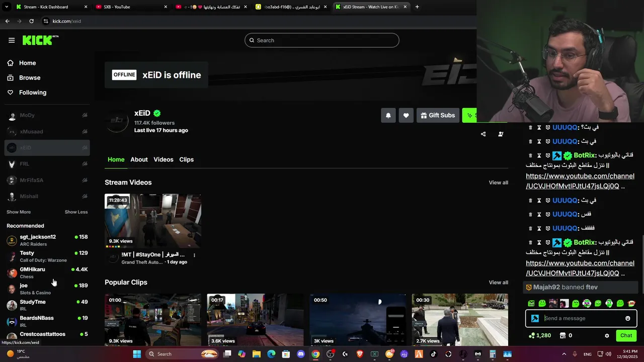The image size is (644, 362).
Task: Open Discord from the taskbar
Action: pos(301,354)
